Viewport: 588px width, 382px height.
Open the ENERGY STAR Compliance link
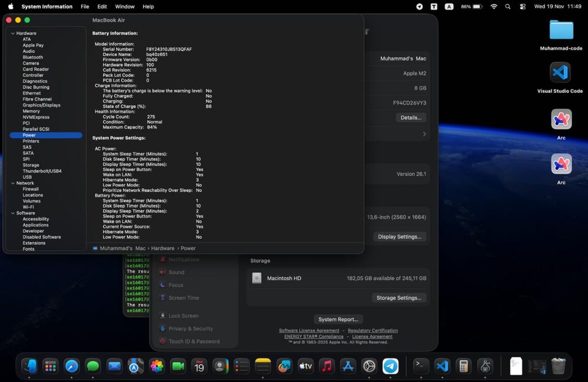(x=314, y=337)
